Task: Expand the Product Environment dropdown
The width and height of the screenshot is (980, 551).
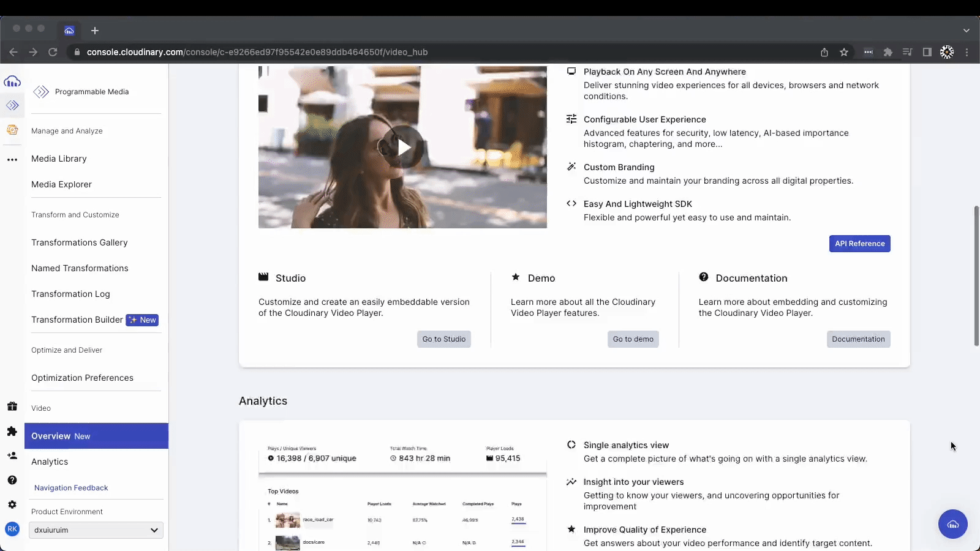Action: [x=96, y=530]
